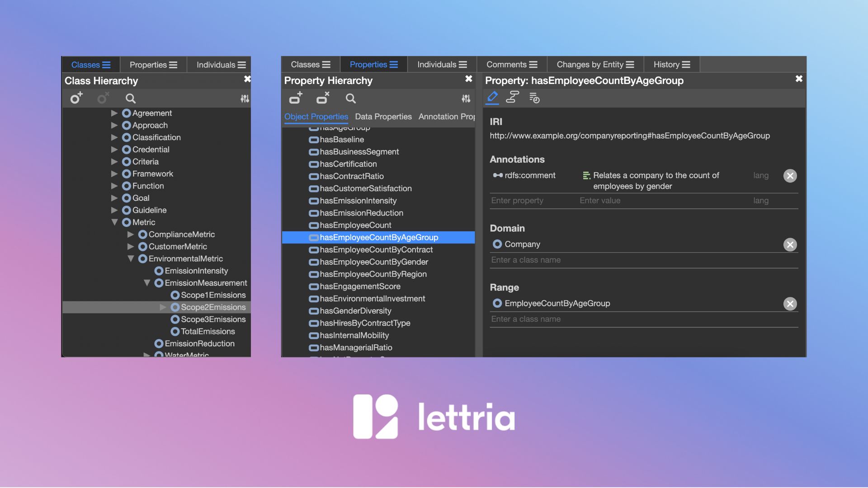868x488 pixels.
Task: Remove the rdfs:comment annotation
Action: click(x=790, y=176)
